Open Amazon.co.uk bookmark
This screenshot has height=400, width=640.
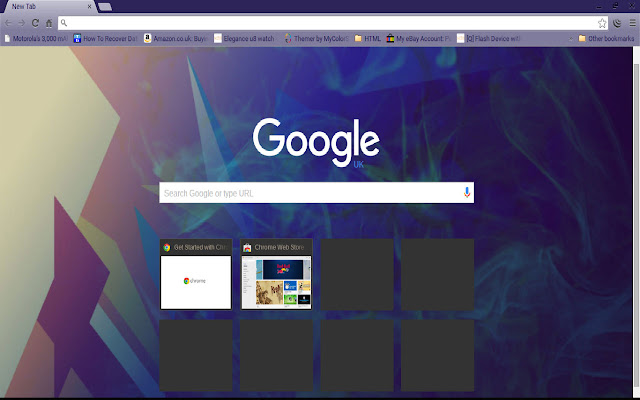[176, 38]
